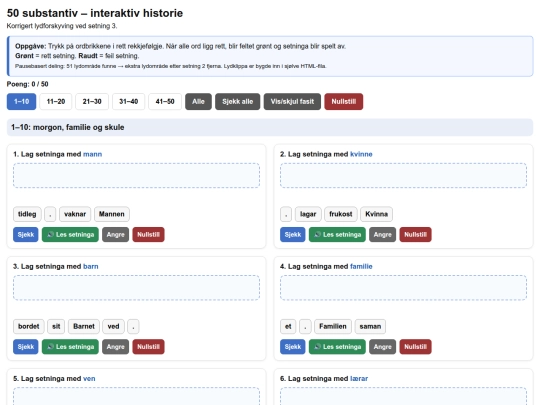The image size is (540, 405).
Task: Toggle the Vis/skjul fasit answer key
Action: pos(292,102)
